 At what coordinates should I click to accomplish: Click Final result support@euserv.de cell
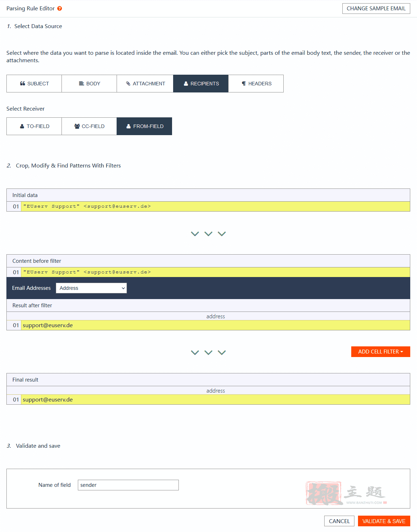[215, 400]
